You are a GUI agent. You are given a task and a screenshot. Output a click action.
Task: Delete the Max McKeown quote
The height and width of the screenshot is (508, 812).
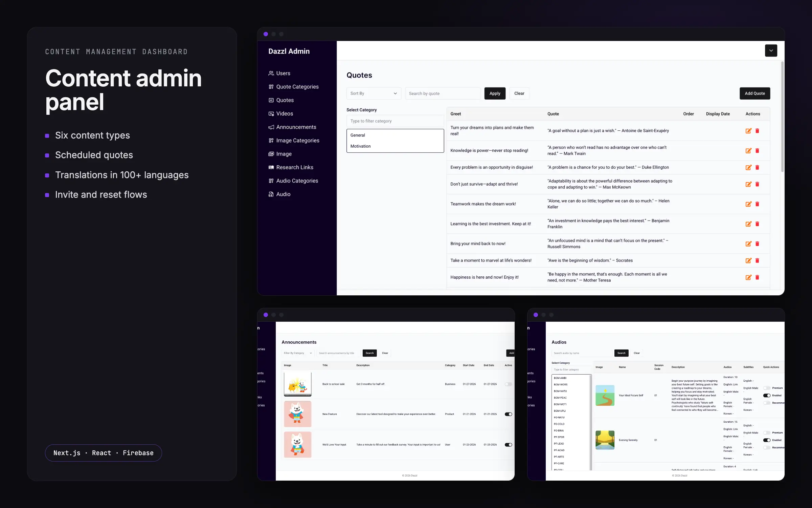[757, 184]
